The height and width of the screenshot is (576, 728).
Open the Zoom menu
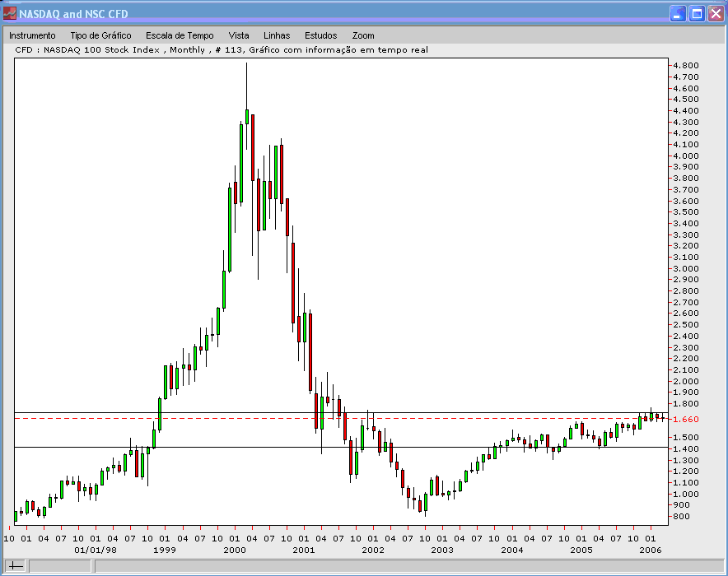click(x=362, y=35)
